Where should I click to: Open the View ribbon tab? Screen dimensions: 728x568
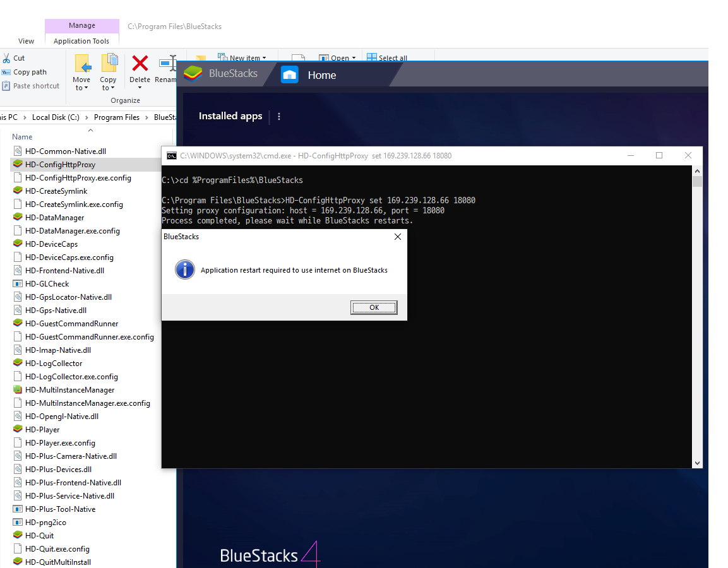[x=27, y=41]
